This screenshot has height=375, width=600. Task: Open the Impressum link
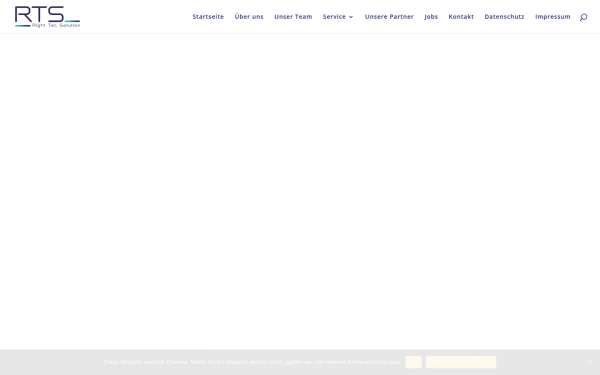(x=553, y=16)
